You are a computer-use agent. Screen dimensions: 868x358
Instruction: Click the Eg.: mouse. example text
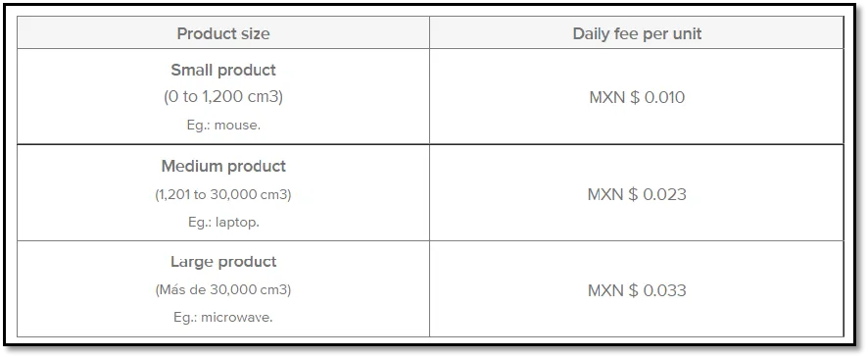(223, 126)
